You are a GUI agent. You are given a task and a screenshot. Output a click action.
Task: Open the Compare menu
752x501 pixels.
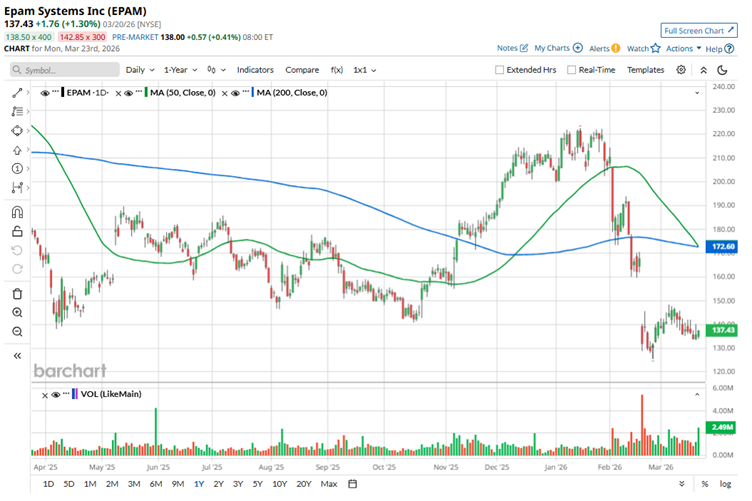[302, 70]
